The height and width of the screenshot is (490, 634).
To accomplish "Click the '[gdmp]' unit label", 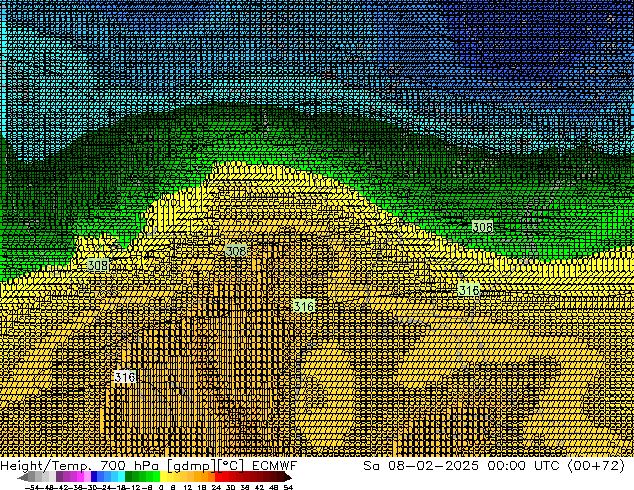I will (191, 466).
